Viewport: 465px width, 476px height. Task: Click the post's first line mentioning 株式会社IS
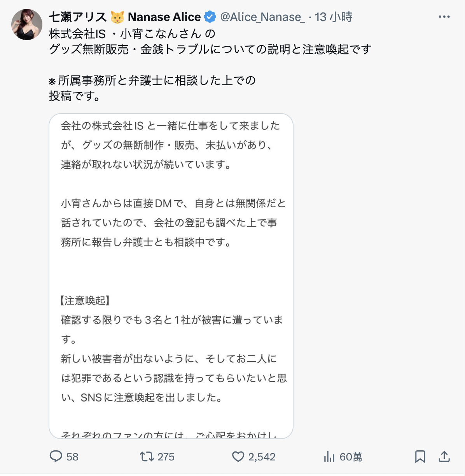click(132, 34)
